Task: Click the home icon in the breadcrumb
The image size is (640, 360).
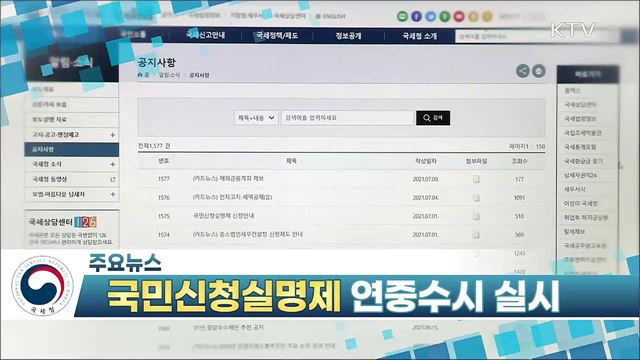Action: click(x=140, y=75)
